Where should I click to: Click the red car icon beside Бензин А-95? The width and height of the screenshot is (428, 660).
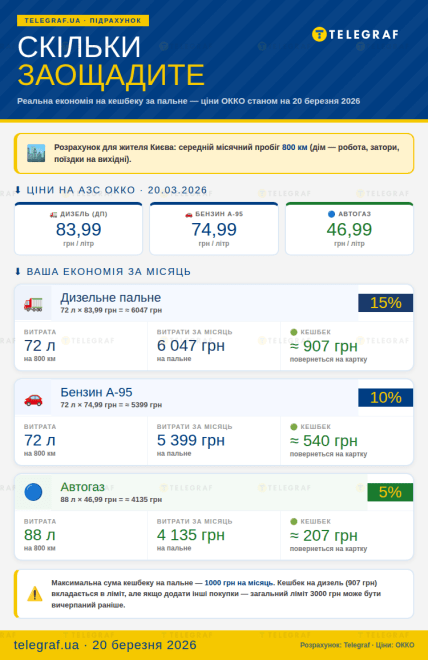coord(33,399)
